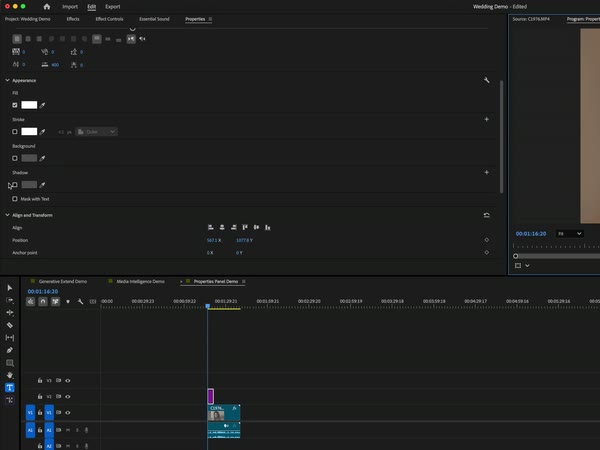
Task: Add another shadow with plus icon
Action: click(486, 173)
